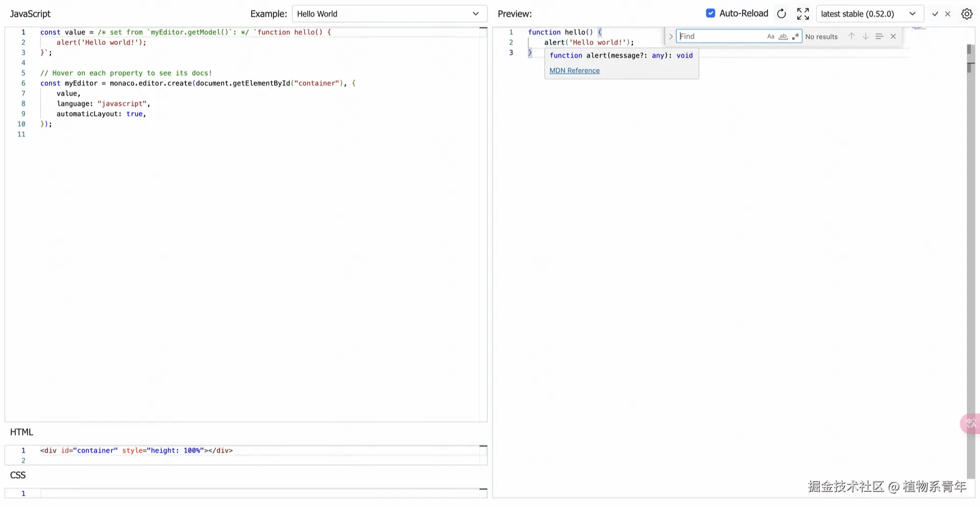Toggle Use Regular Expression in Find box
This screenshot has width=980, height=507.
tap(795, 36)
